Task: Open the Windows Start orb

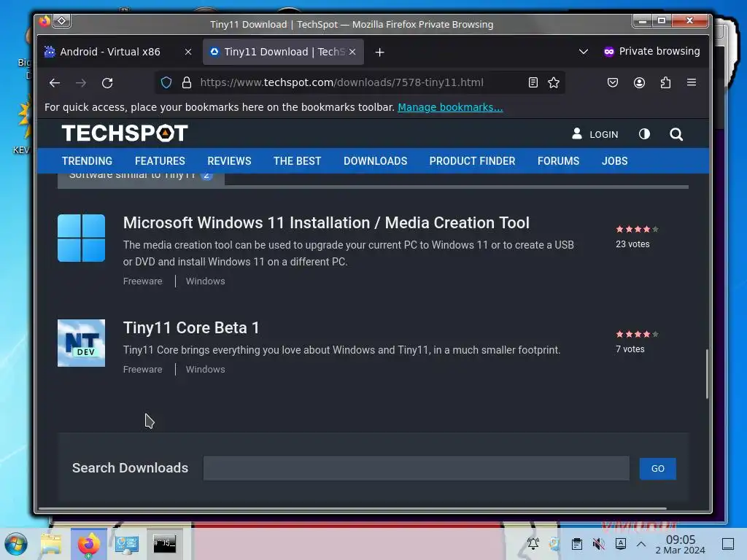Action: (x=16, y=544)
